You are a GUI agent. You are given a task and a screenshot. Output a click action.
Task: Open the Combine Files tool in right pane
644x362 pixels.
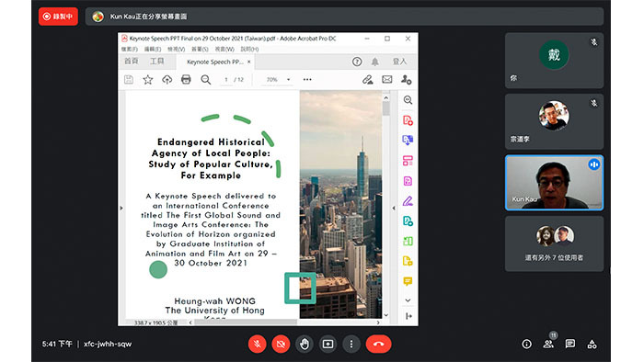[408, 141]
